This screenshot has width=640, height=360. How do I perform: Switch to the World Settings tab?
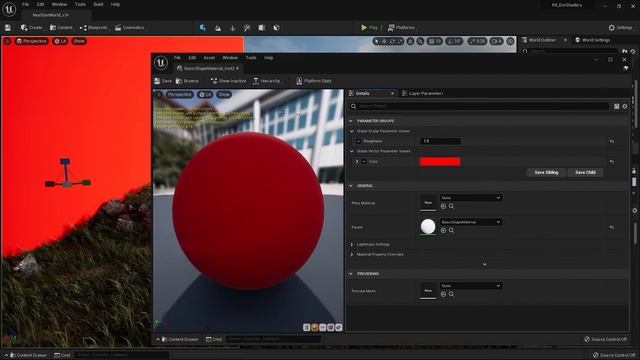coord(593,40)
